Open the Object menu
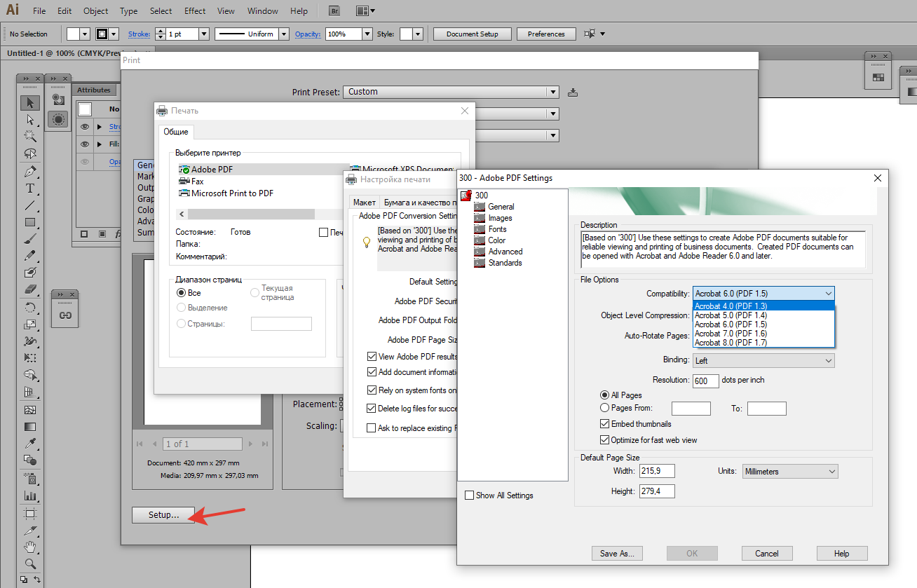This screenshot has width=917, height=588. tap(95, 11)
